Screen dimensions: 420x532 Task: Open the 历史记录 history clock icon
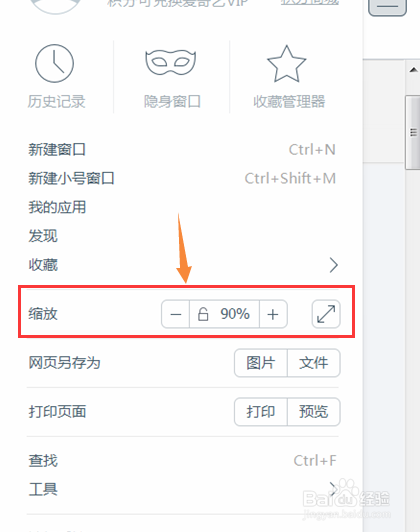click(x=54, y=63)
